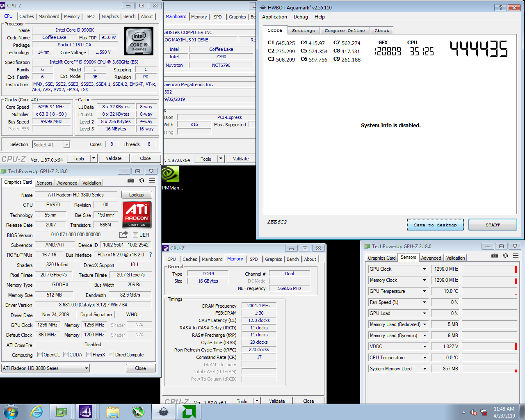
Task: Click GPU Clock sensor graph bar
Action: (x=489, y=269)
